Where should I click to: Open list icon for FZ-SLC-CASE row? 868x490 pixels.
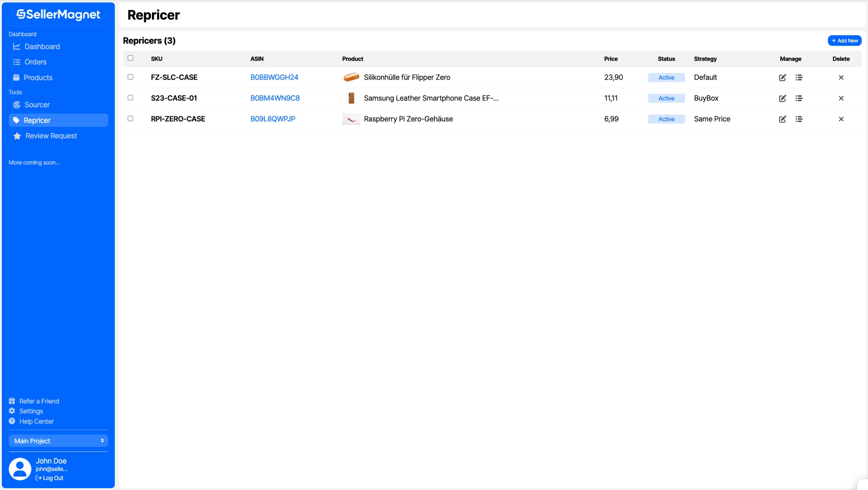[x=799, y=78]
